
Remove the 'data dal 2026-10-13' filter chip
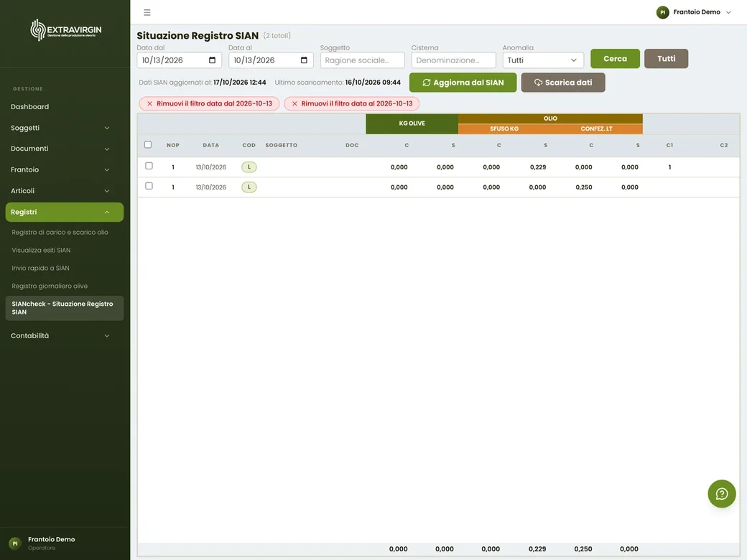(x=209, y=103)
